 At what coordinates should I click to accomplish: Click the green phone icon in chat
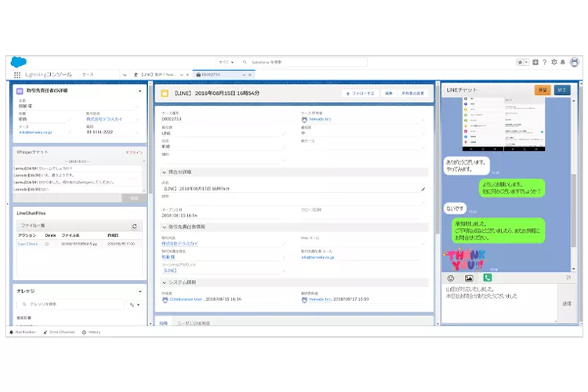(x=487, y=278)
